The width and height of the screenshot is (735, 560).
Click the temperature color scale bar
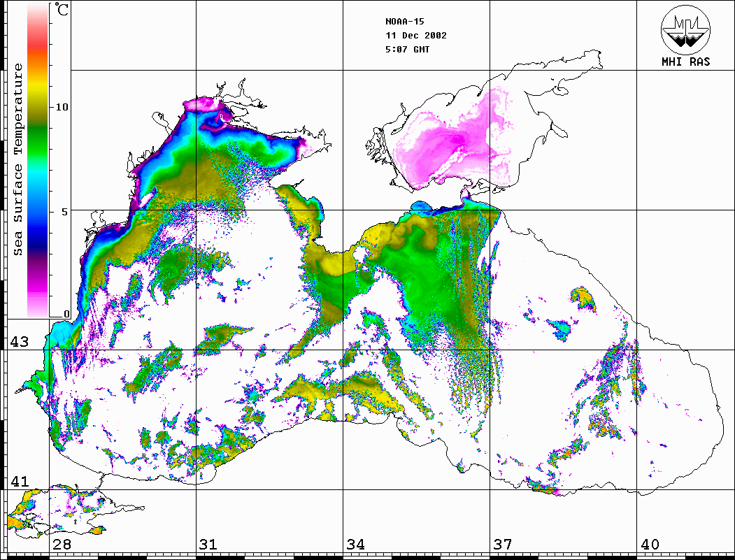[x=38, y=161]
